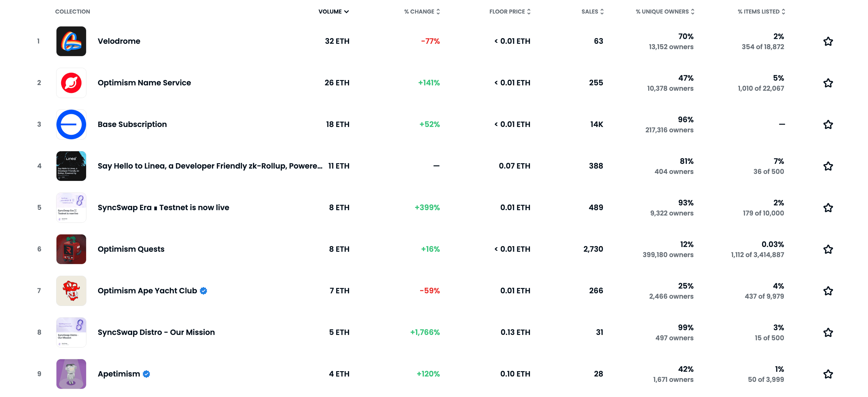The width and height of the screenshot is (868, 397).
Task: Sort by % Unique Owners header
Action: (665, 11)
